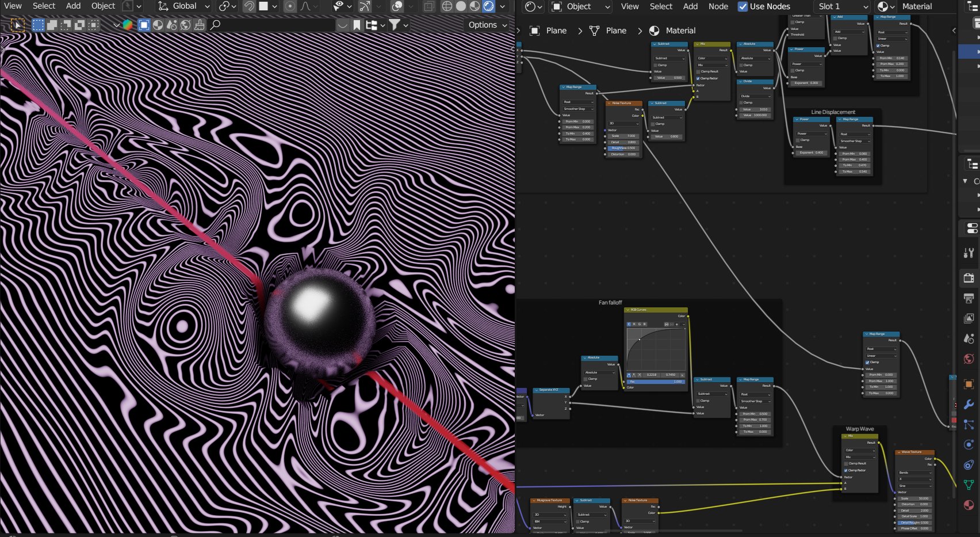Open Bands type dropdown in Wave Texture node

click(914, 473)
